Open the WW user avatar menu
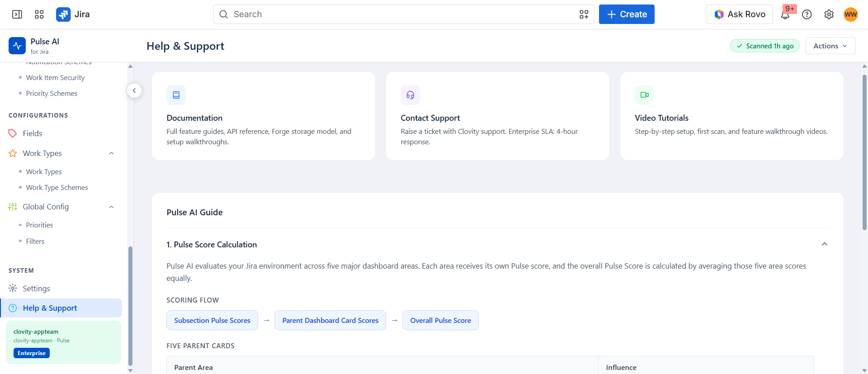 pos(851,14)
